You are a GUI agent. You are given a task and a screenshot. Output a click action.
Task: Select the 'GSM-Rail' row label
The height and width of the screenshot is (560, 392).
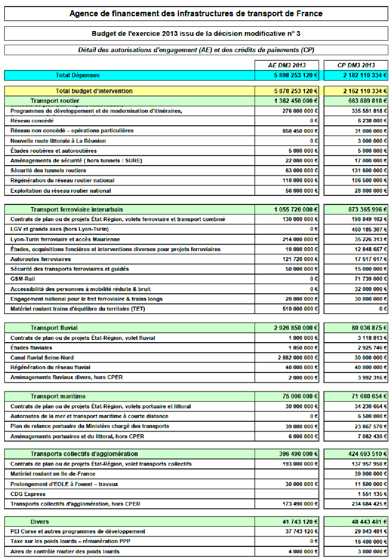(23, 279)
